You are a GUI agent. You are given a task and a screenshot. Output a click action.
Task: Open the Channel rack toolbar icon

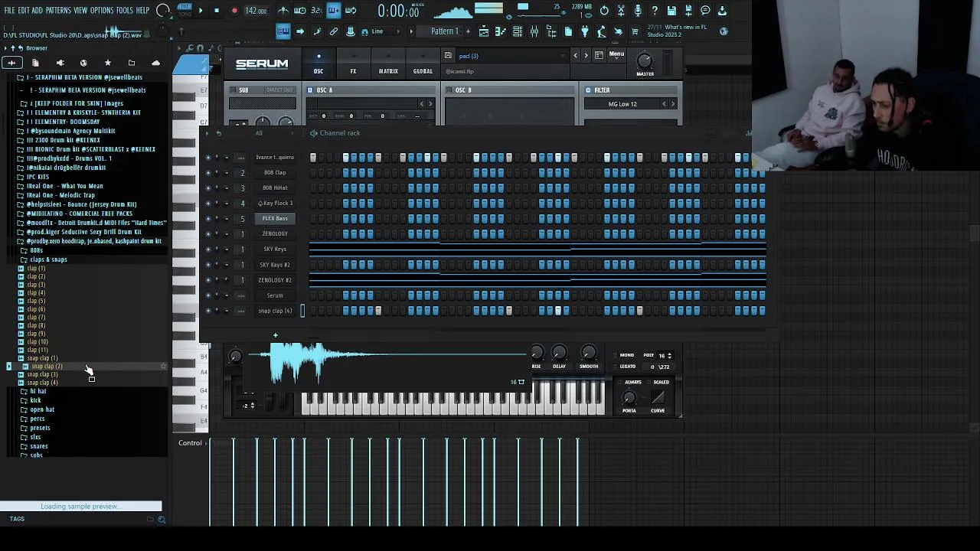(x=518, y=31)
